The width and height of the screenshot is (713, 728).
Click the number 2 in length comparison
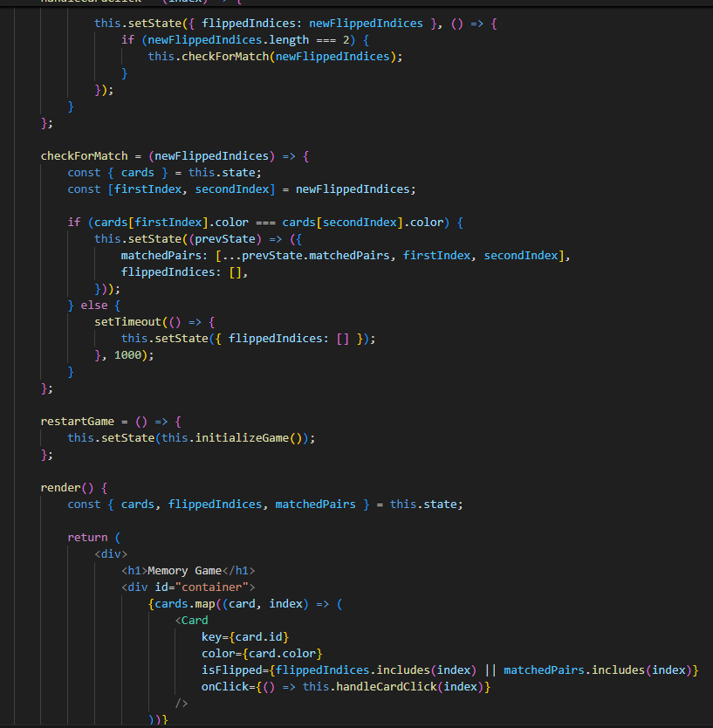(x=346, y=40)
